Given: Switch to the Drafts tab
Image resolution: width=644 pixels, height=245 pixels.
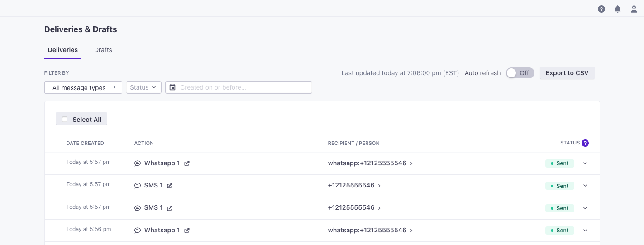Looking at the screenshot, I should [x=103, y=50].
